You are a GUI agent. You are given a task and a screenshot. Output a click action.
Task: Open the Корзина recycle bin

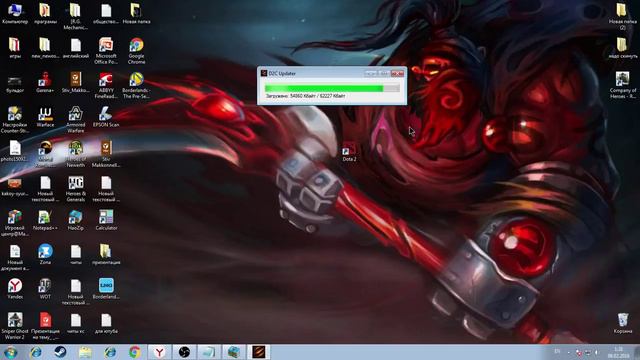point(623,323)
